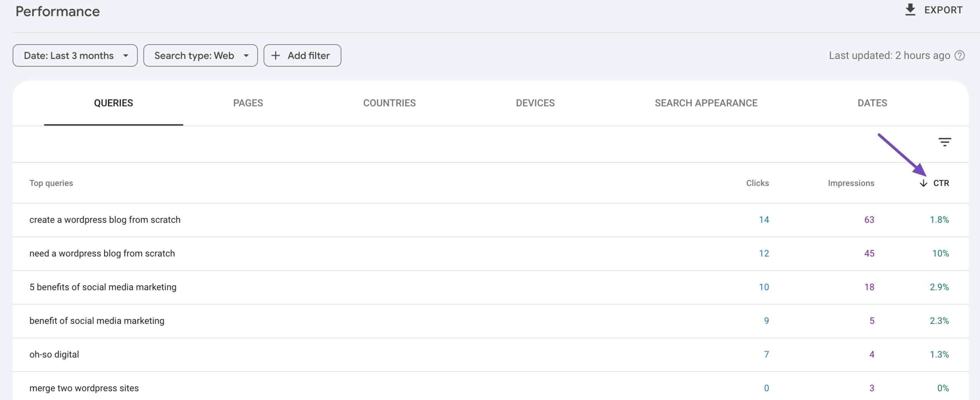Image resolution: width=980 pixels, height=400 pixels.
Task: Click the help icon beside Last updated
Action: pyautogui.click(x=960, y=56)
